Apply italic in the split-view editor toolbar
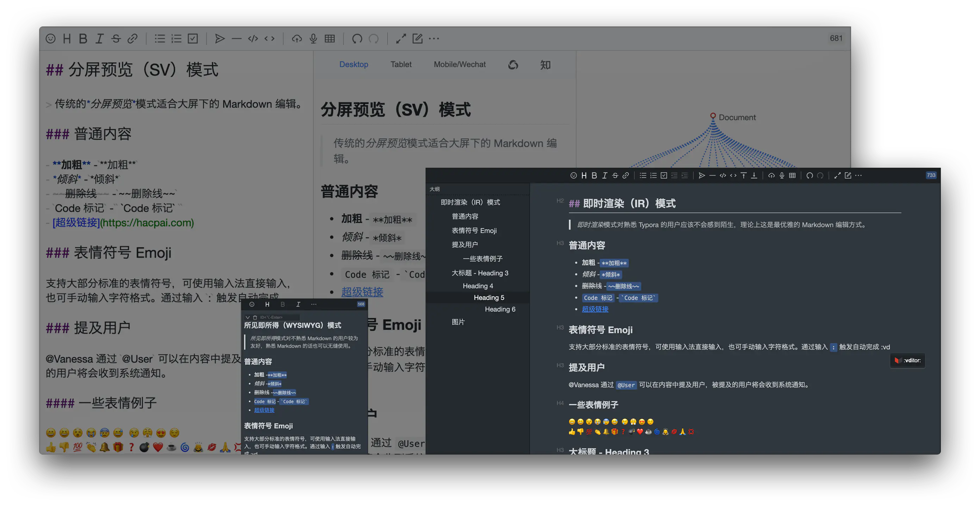This screenshot has width=980, height=506. tap(99, 38)
